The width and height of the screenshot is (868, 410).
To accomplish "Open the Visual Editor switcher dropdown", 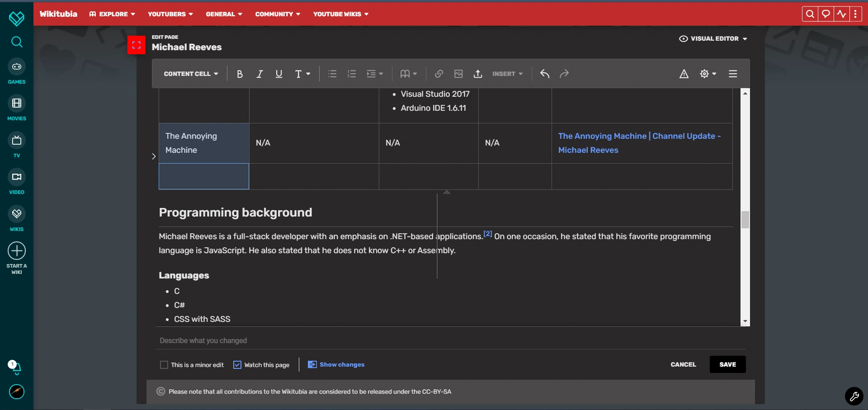I will point(713,38).
